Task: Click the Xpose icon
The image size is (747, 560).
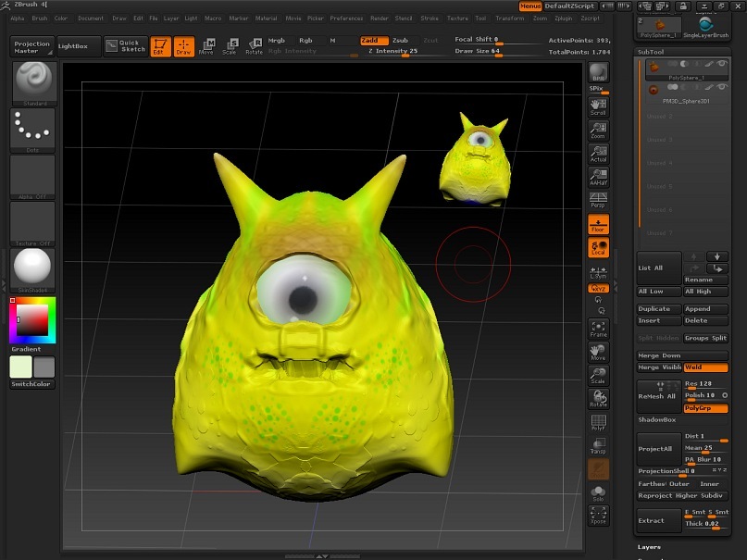Action: pyautogui.click(x=598, y=516)
